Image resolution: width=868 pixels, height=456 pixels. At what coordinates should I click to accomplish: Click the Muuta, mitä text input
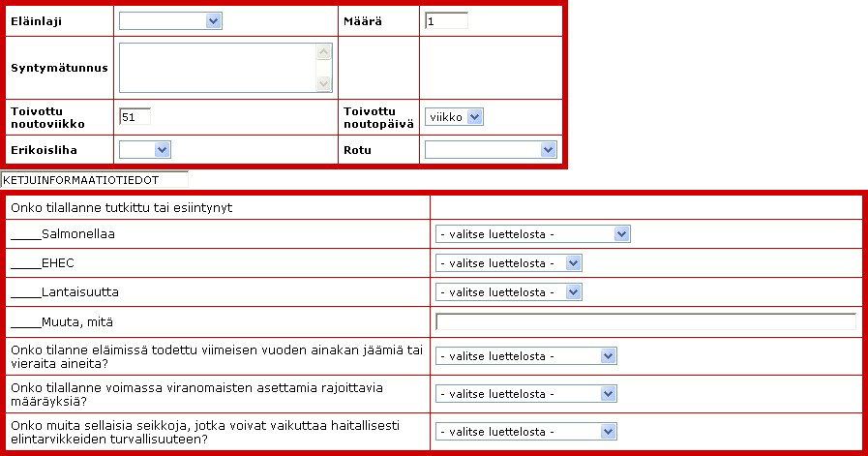(646, 321)
